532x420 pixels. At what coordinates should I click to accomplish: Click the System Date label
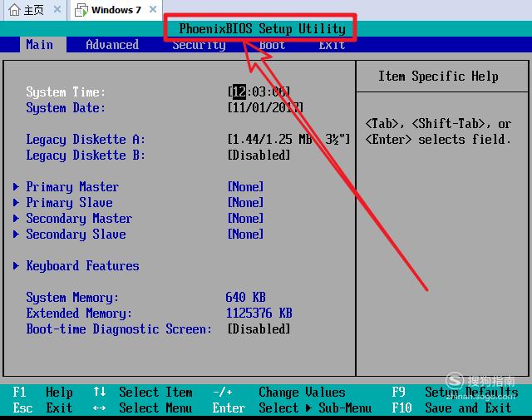pyautogui.click(x=66, y=108)
